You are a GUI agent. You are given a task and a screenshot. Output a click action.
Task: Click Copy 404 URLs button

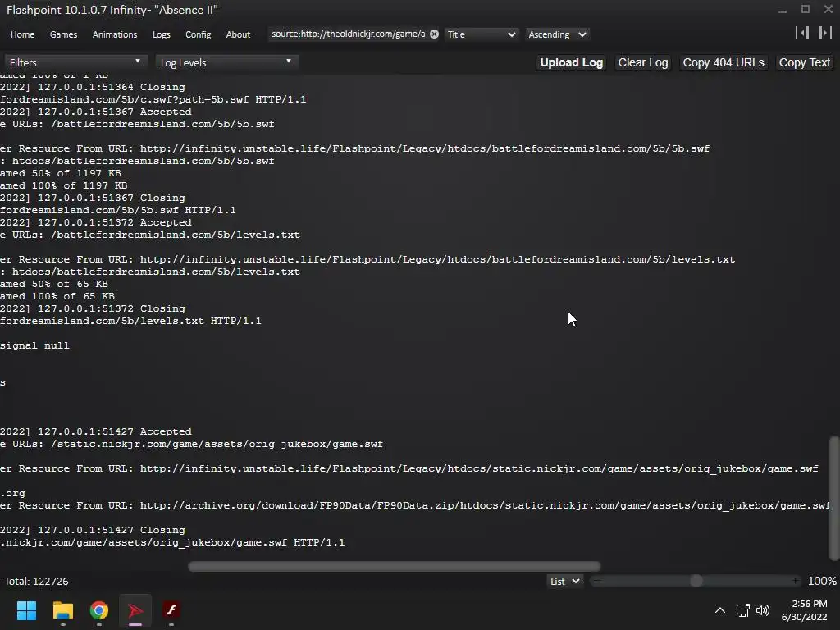coord(724,62)
